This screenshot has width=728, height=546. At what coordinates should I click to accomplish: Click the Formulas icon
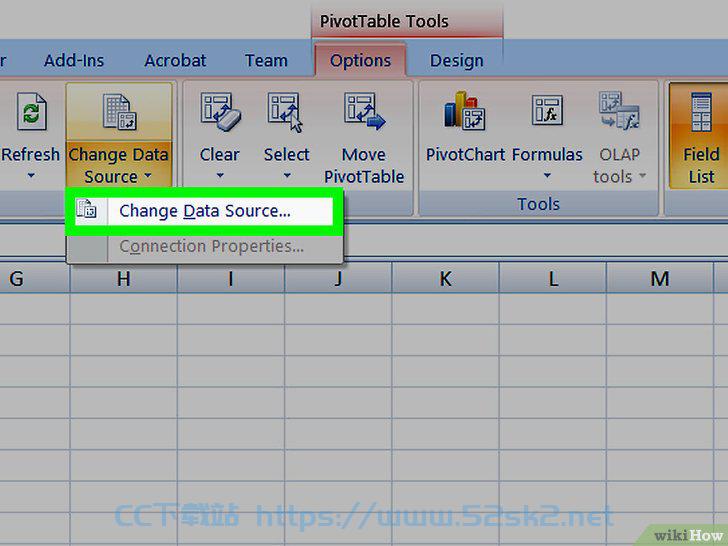coord(547,110)
